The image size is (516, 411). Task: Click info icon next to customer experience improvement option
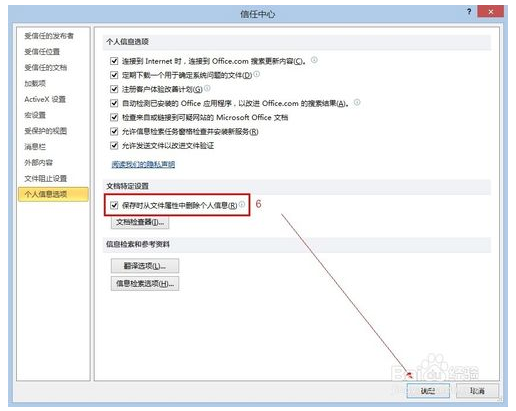[x=207, y=88]
